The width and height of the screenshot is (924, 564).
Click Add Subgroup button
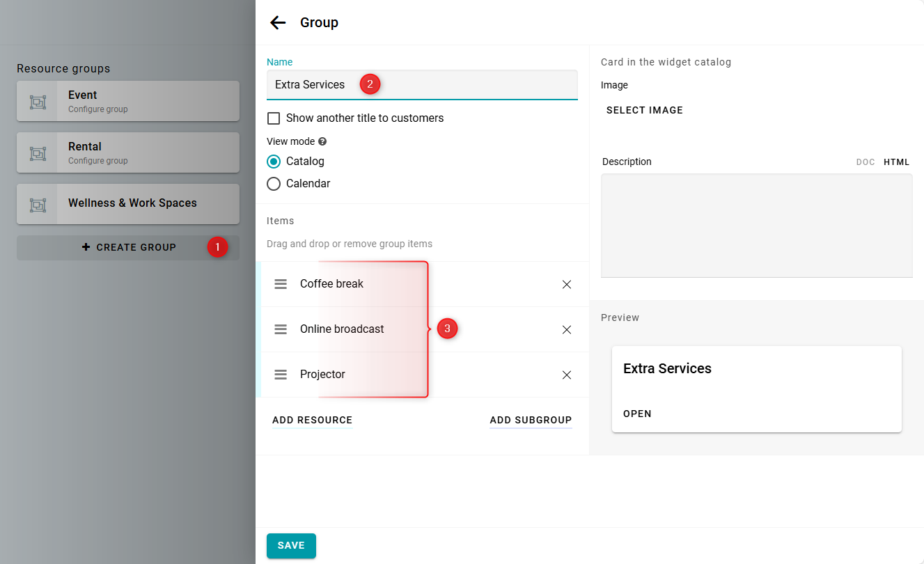[x=531, y=420]
